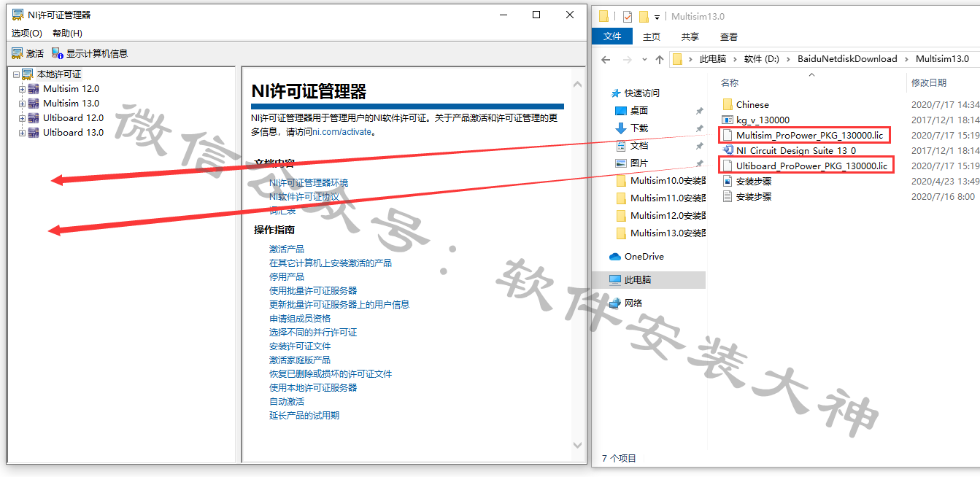Click the Activate (激活) toolbar icon
This screenshot has width=980, height=477.
click(18, 53)
